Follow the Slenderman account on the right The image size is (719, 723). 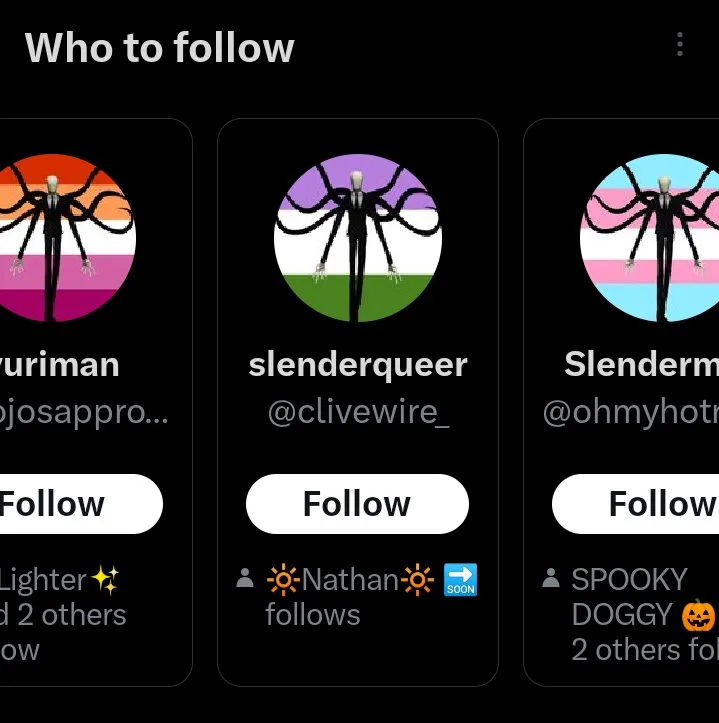coord(650,504)
